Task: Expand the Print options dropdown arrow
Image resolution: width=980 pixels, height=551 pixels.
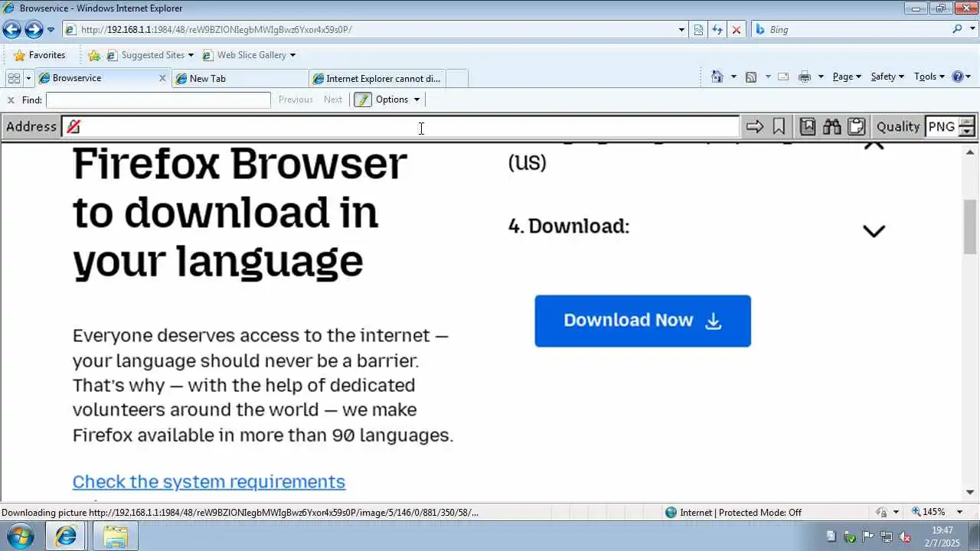Action: [821, 77]
